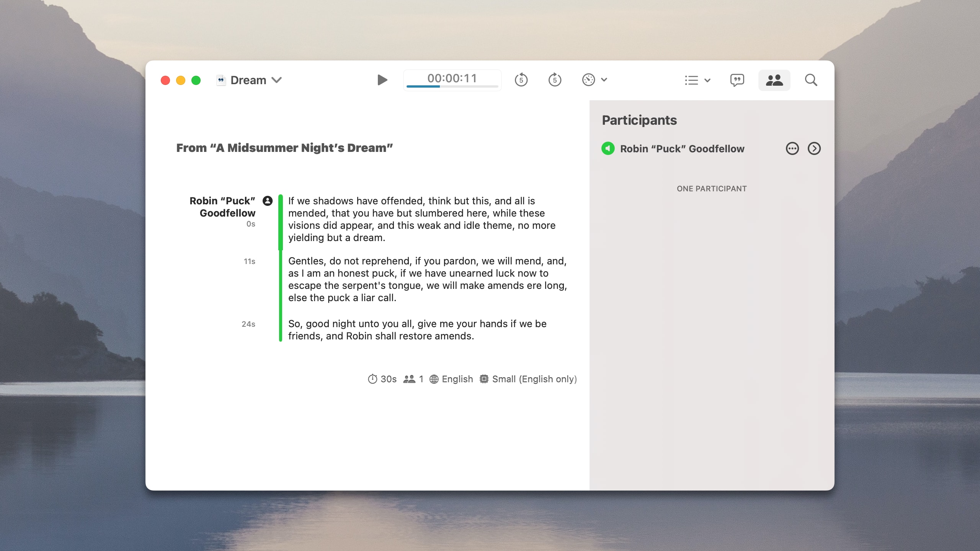Open more options for Robin Goodfellow
This screenshot has width=980, height=551.
tap(792, 148)
